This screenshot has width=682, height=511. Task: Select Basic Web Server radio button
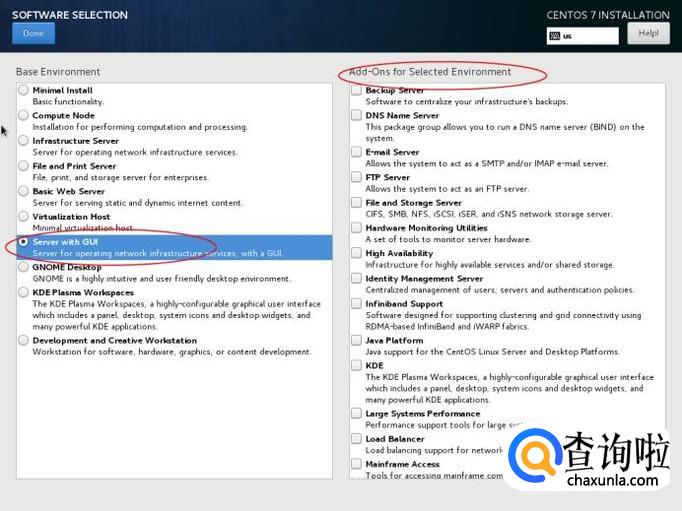tap(24, 191)
